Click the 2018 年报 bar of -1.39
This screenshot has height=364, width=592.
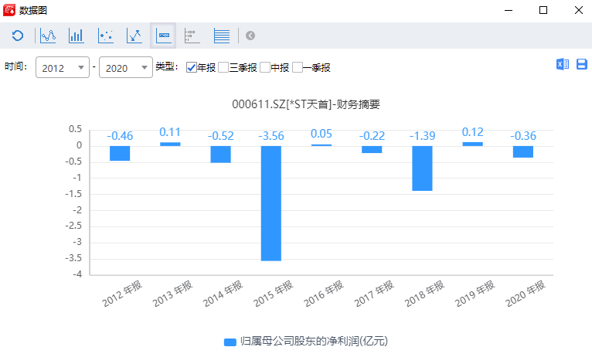(422, 168)
